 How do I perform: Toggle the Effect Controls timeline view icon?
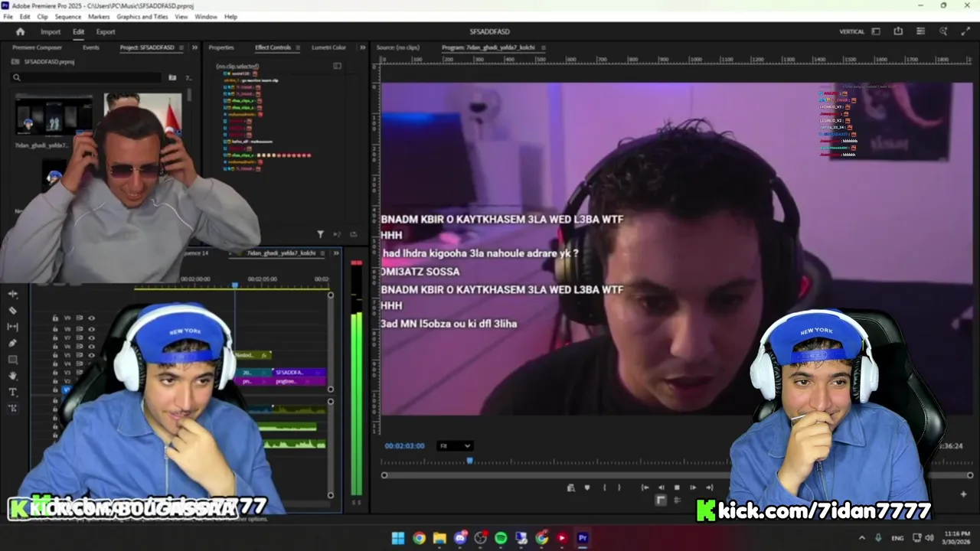[337, 66]
